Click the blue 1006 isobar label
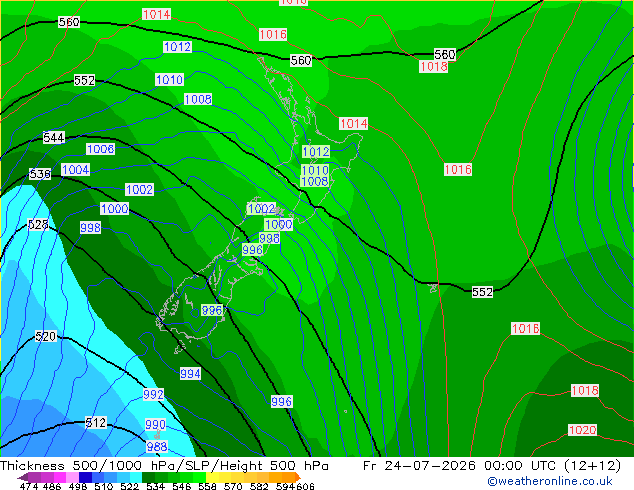The height and width of the screenshot is (490, 634). (101, 149)
